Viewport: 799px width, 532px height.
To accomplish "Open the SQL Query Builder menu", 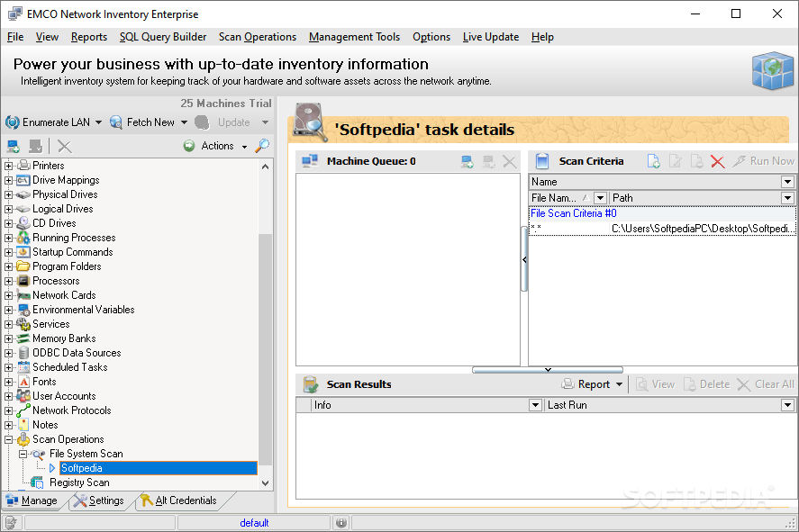I will click(163, 37).
